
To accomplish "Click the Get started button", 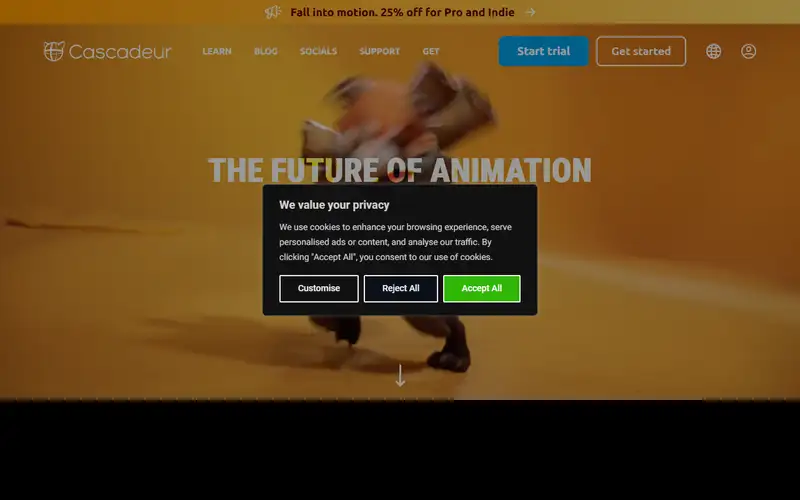I will pyautogui.click(x=641, y=51).
